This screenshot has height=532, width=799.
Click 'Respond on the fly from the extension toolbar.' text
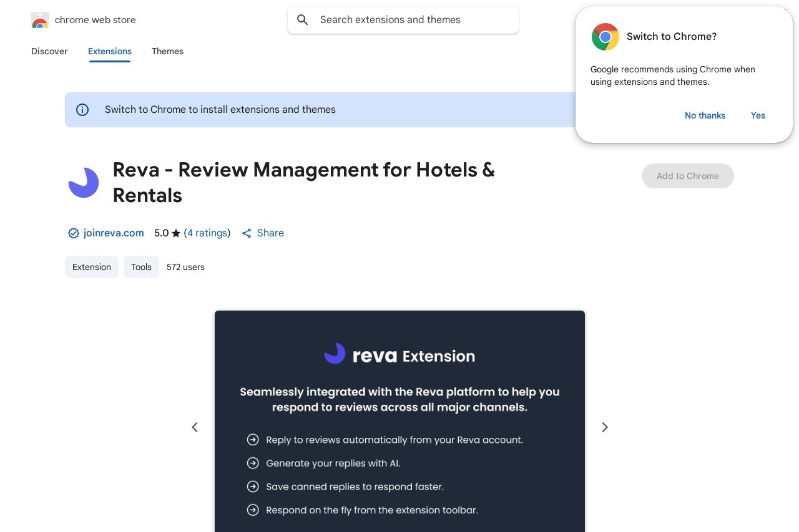tap(372, 510)
